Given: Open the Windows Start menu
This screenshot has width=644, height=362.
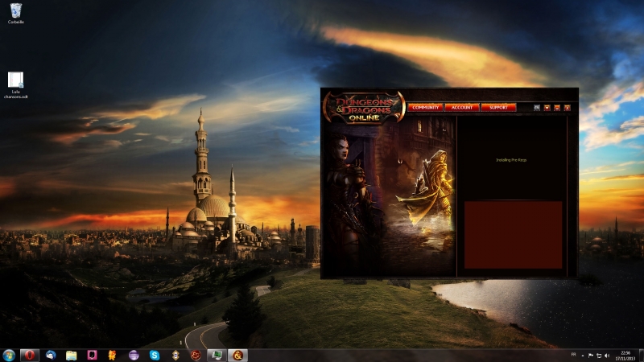Looking at the screenshot, I should click(9, 355).
